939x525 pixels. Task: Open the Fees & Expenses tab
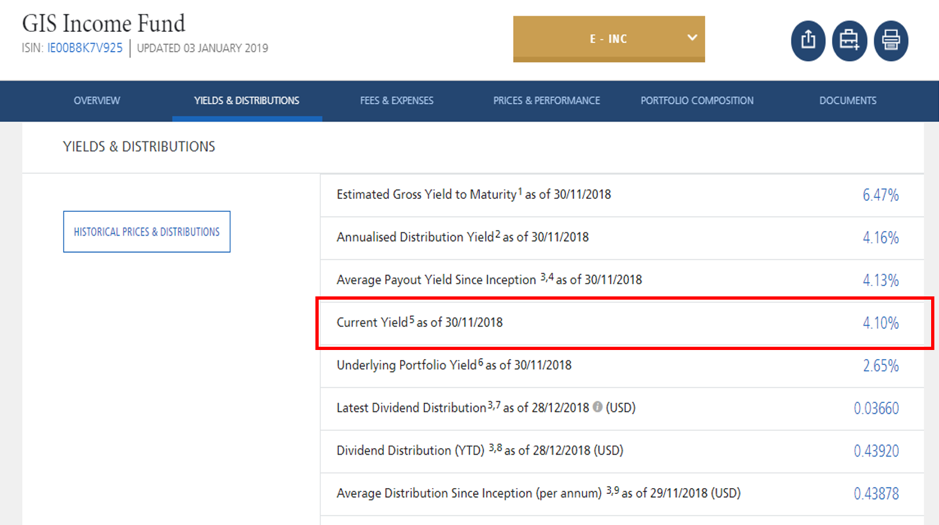coord(397,101)
